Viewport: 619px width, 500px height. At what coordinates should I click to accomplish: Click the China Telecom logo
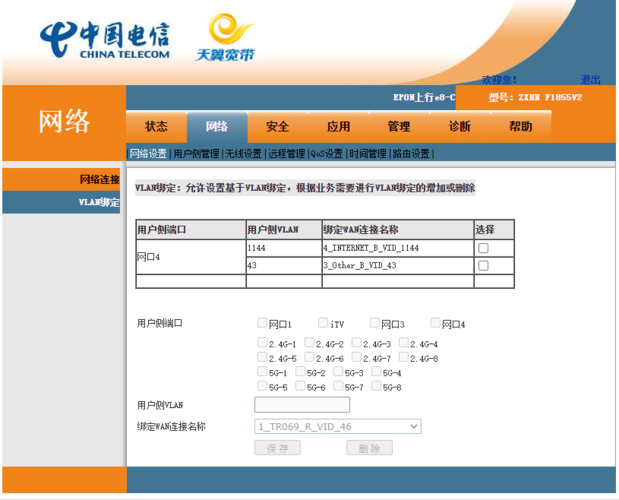105,40
